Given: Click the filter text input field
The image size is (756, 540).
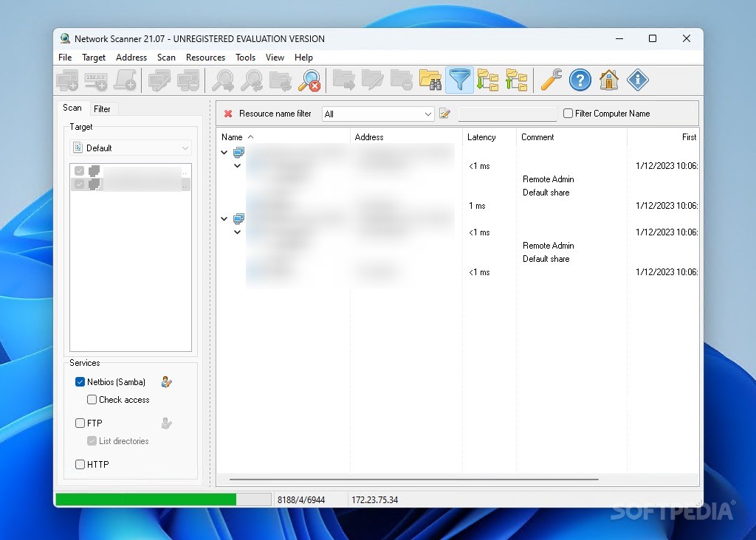Looking at the screenshot, I should point(508,114).
